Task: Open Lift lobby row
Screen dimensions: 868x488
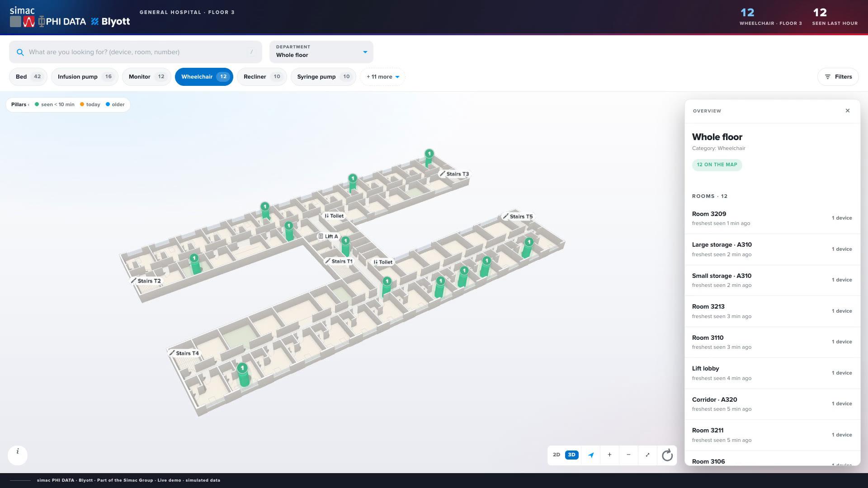Action: click(772, 373)
